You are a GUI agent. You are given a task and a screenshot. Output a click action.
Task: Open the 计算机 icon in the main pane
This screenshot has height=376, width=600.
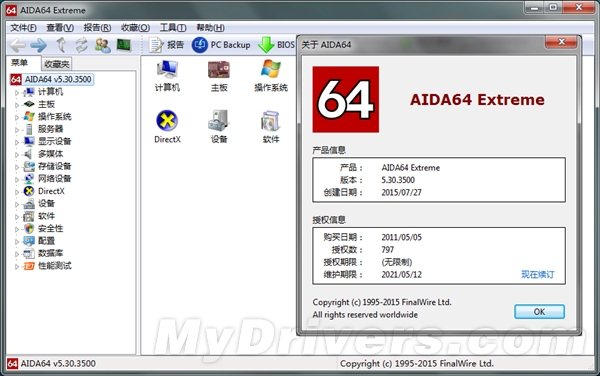167,76
